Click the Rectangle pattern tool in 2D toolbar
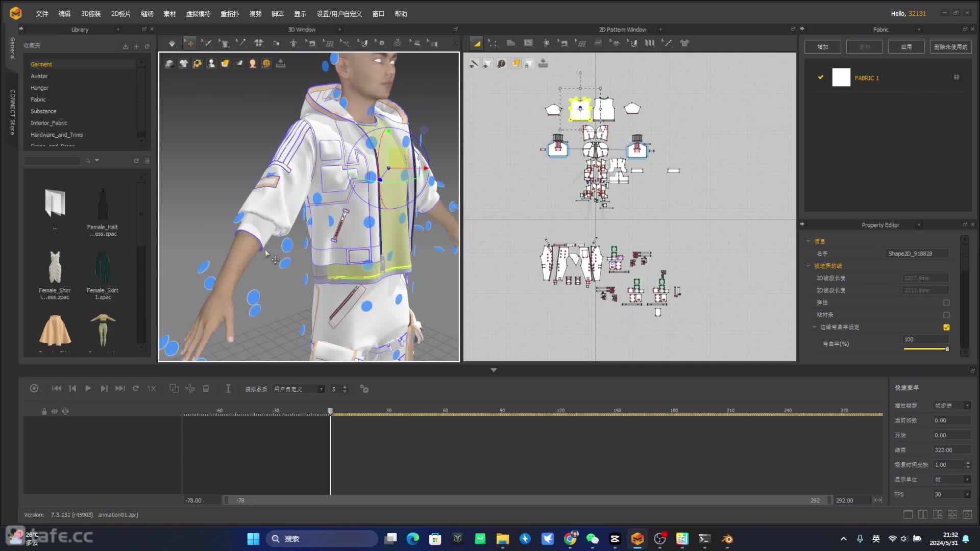980x551 pixels. click(x=528, y=43)
